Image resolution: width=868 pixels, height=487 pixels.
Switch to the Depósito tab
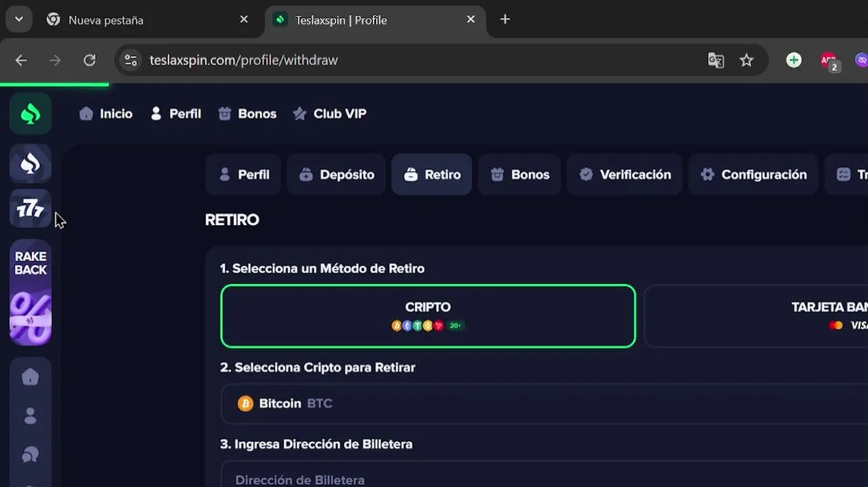click(x=336, y=175)
